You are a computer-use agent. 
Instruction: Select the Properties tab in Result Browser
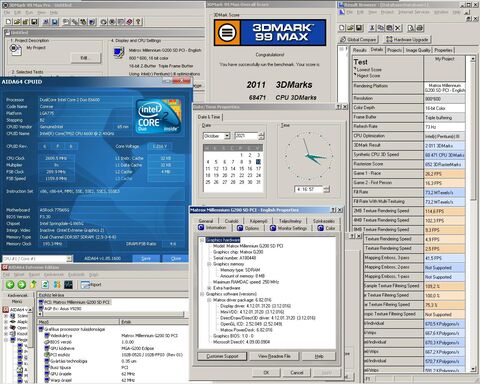443,50
